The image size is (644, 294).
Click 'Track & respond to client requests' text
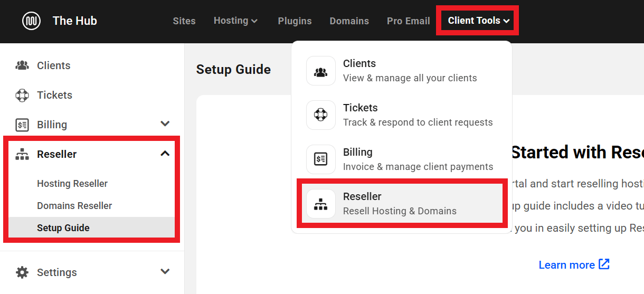(418, 122)
